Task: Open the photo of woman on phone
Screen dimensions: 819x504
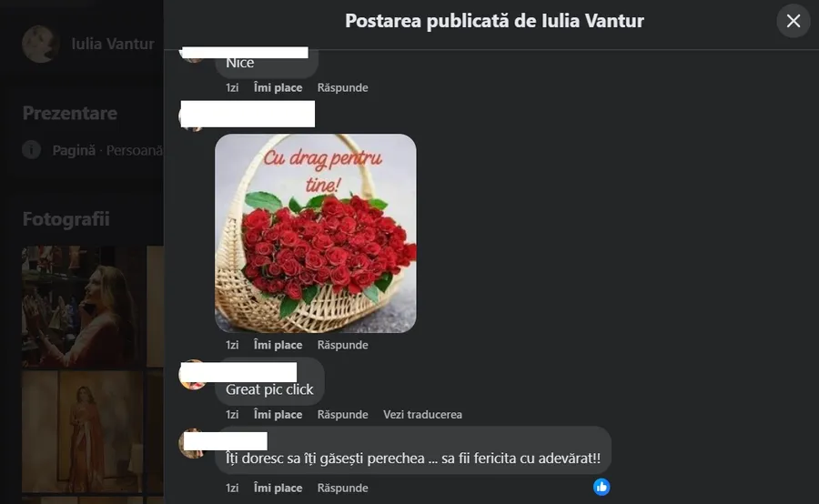Action: pos(83,307)
